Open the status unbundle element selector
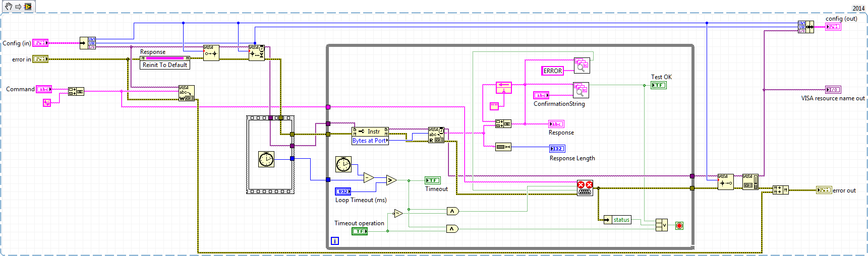The image size is (868, 256). click(618, 220)
